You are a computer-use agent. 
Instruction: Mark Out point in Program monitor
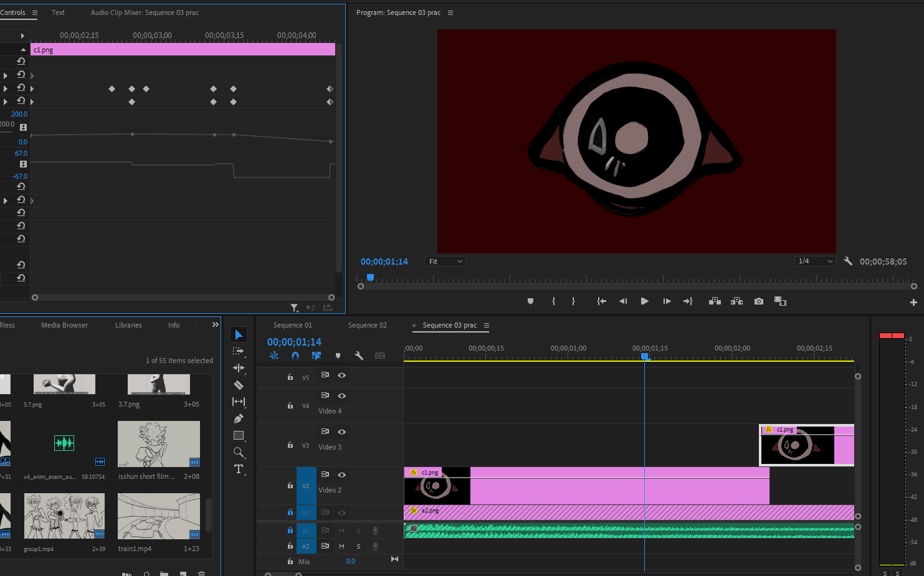(x=573, y=301)
